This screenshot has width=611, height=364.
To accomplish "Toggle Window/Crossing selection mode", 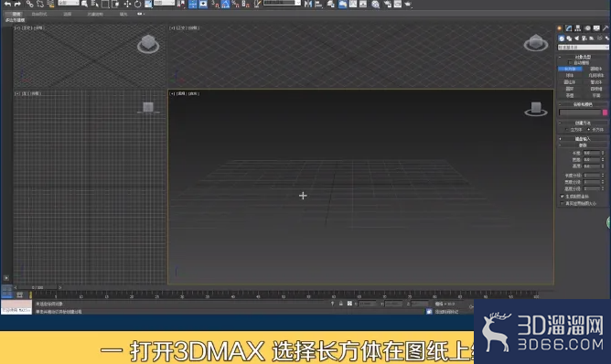I will coord(115,4).
